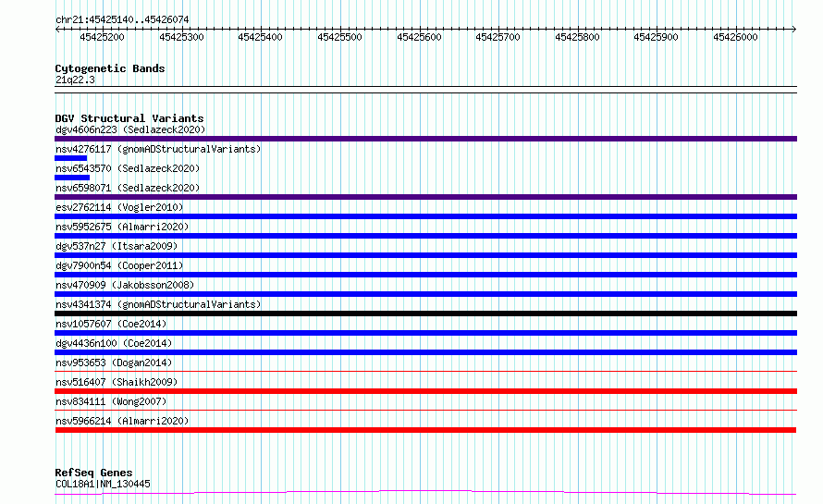Viewport: 823px width, 504px height.
Task: Select the nsv4276117 gnomAD variant label
Action: [158, 149]
